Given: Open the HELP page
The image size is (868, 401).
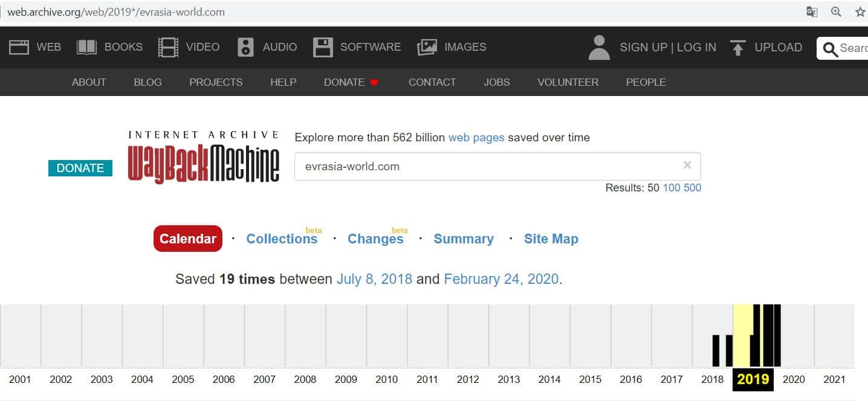Looking at the screenshot, I should (x=283, y=82).
